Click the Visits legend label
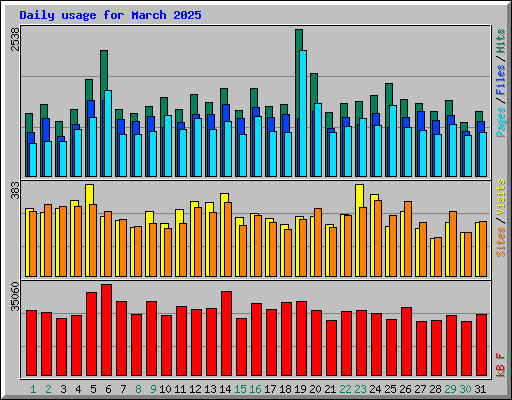Screen dimensions: 512x400 point(500,197)
